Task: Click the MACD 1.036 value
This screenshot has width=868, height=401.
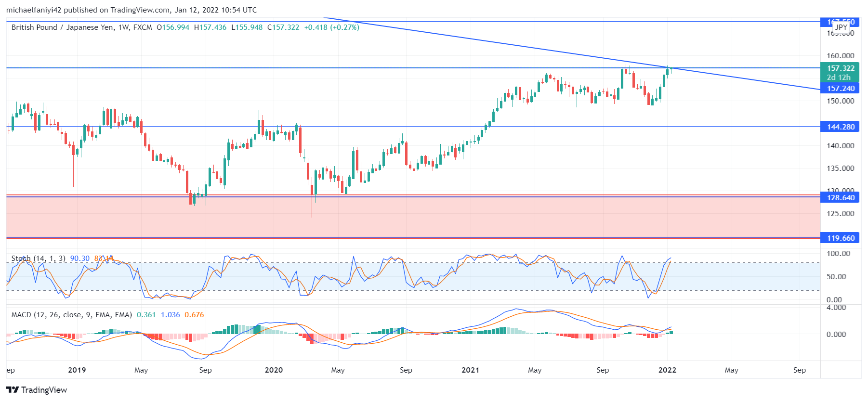Action: pos(170,315)
